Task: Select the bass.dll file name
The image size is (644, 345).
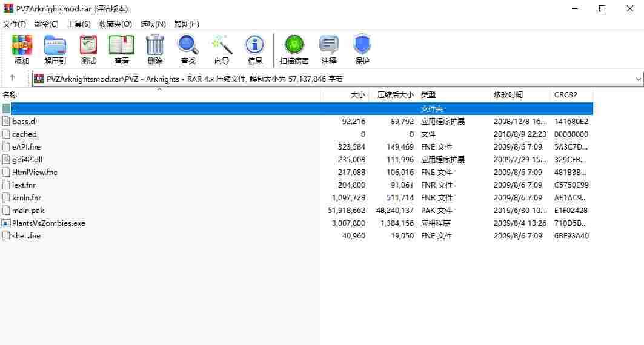Action: [25, 122]
